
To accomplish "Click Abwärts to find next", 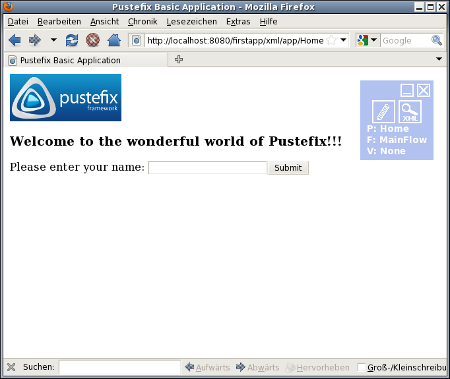I will pos(258,367).
